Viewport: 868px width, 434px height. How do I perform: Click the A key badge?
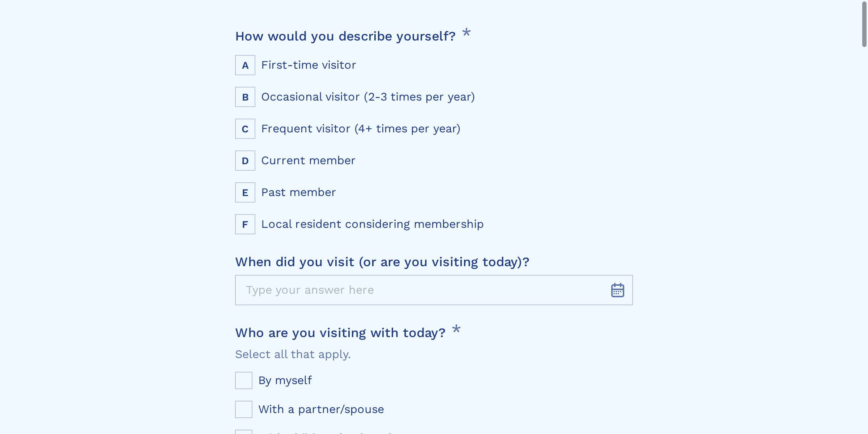point(245,65)
